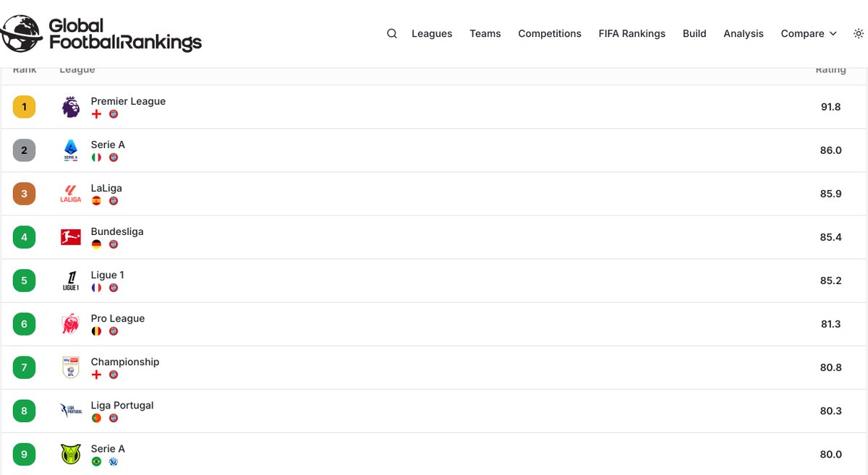Open rank 2 Serie A link

pyautogui.click(x=108, y=145)
